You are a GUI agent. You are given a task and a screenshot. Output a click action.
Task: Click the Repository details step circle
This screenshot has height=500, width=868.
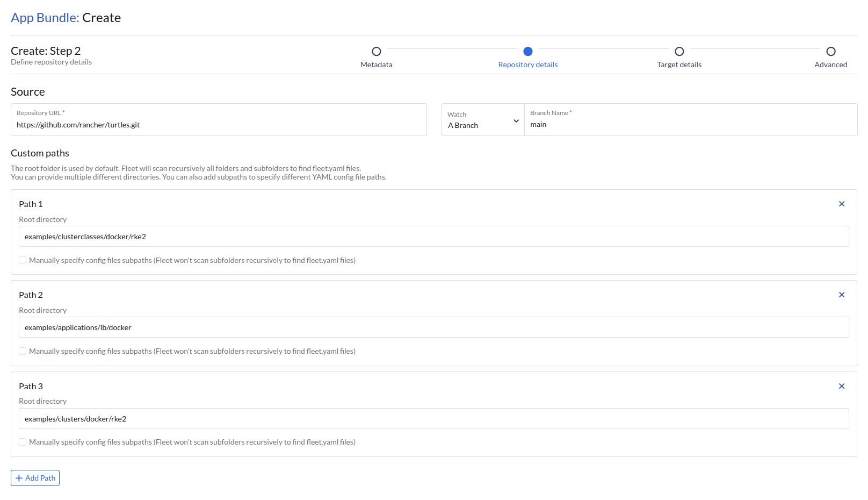[x=528, y=52]
